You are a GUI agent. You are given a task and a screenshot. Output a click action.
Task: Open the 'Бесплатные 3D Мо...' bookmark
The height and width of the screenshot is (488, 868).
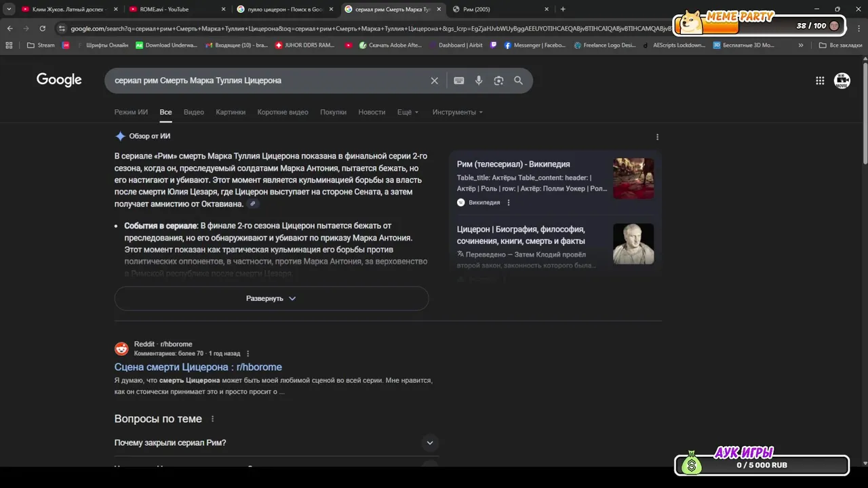744,45
